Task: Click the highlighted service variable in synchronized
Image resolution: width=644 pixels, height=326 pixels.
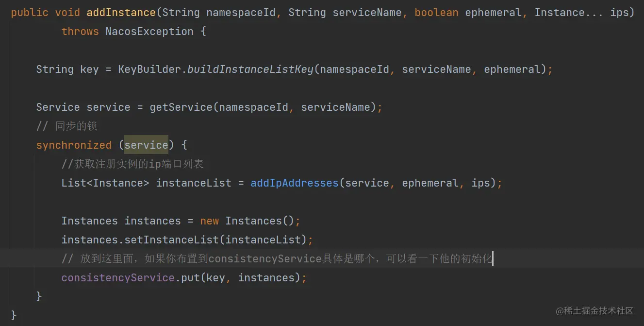Action: [146, 145]
